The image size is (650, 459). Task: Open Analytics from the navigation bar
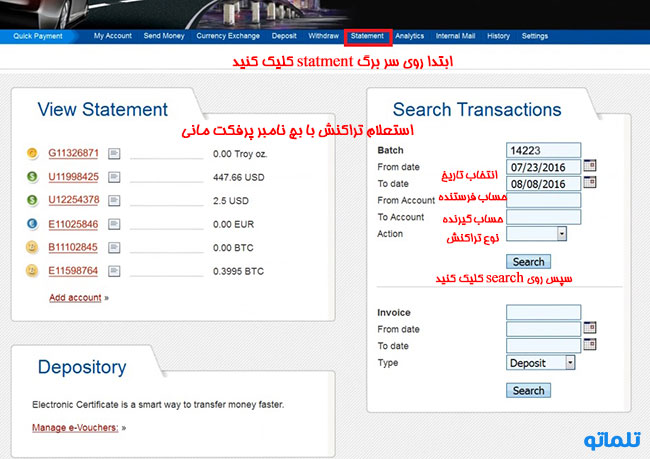[409, 36]
